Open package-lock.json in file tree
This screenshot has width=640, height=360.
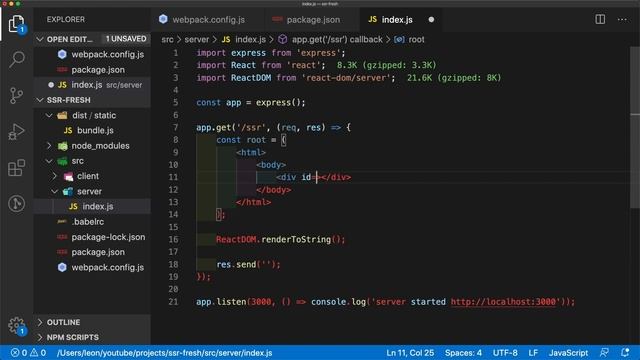point(92,237)
